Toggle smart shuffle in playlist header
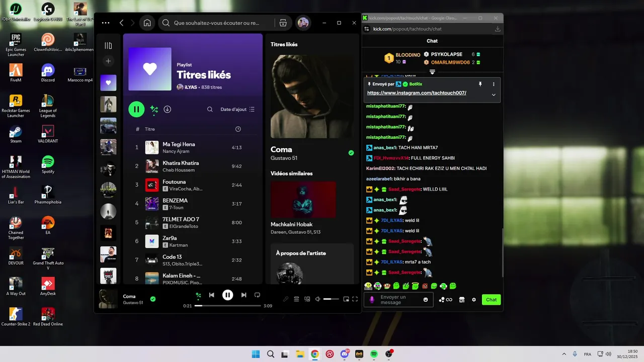 click(154, 109)
